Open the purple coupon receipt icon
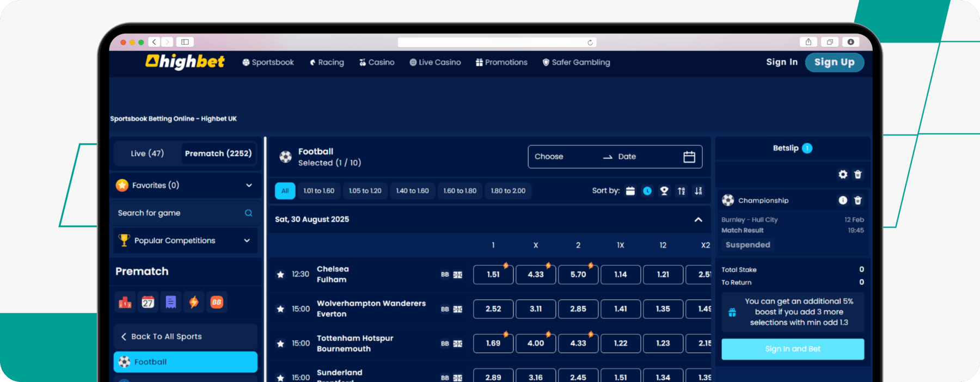The image size is (980, 382). click(x=171, y=303)
